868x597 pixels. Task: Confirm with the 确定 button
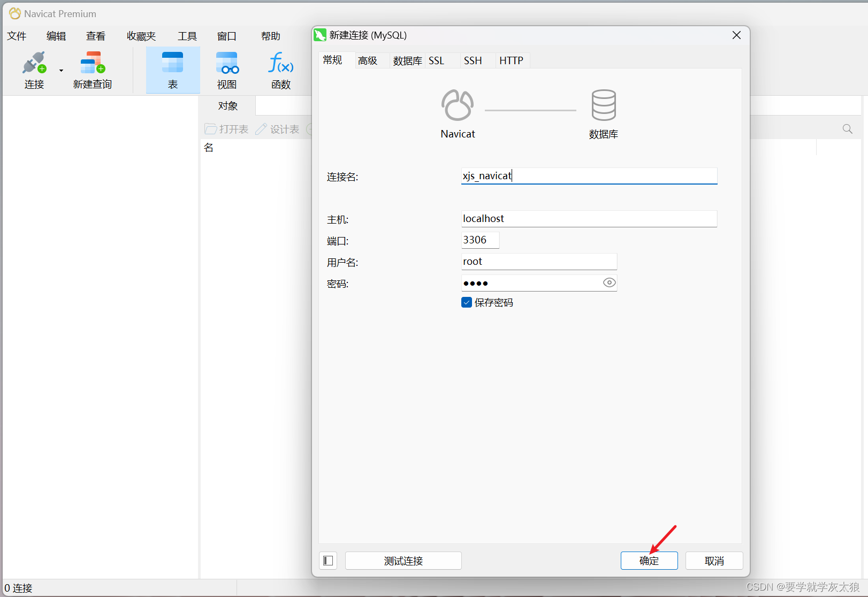(649, 561)
